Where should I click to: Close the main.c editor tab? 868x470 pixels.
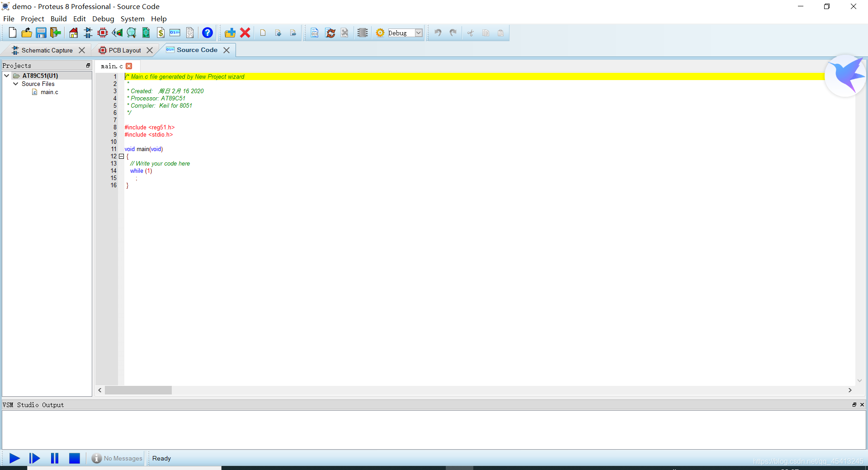[129, 66]
